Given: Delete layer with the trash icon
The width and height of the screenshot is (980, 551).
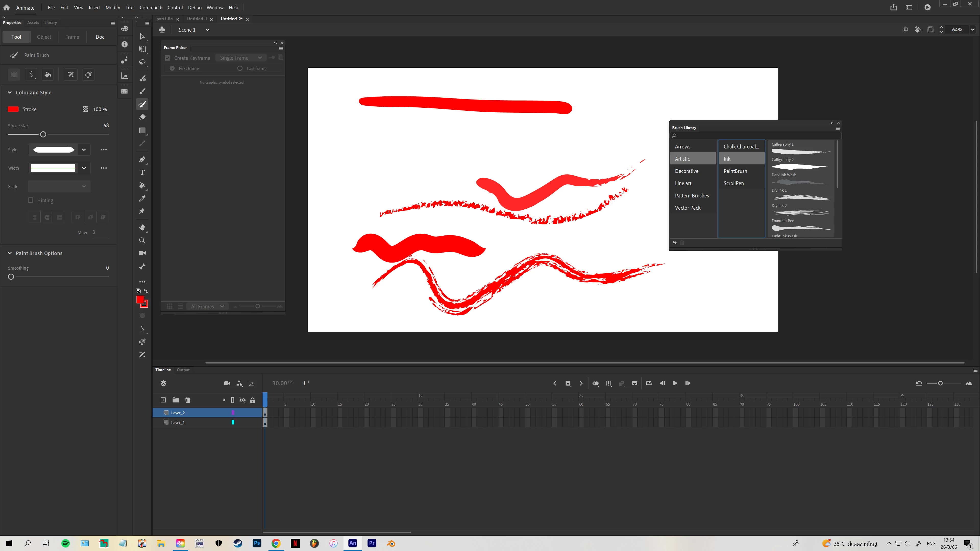Looking at the screenshot, I should (188, 400).
